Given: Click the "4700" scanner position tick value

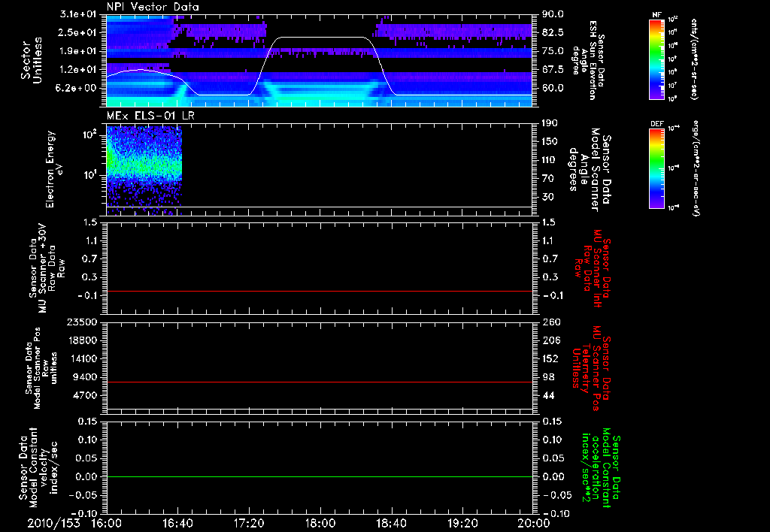Looking at the screenshot, I should pos(85,396).
